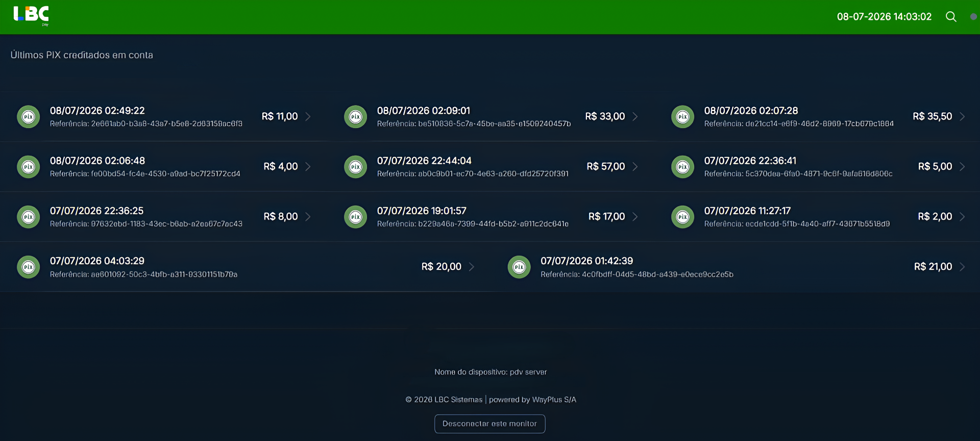
Task: Click the Desconectar este monitor button
Action: point(490,424)
